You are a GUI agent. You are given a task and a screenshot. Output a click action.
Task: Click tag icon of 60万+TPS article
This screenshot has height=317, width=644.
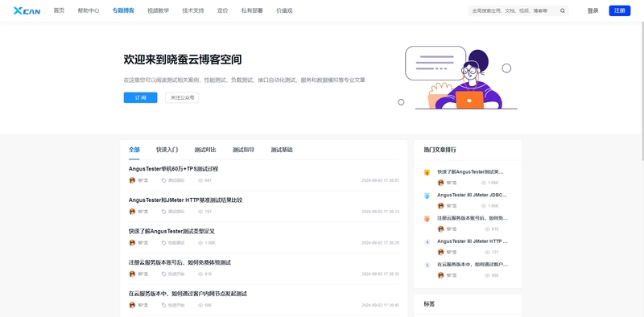coord(164,180)
